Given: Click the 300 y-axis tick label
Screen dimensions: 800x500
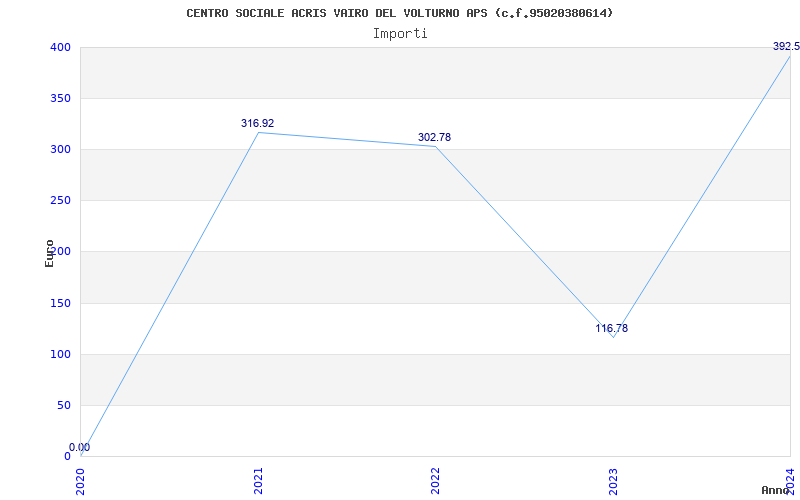Looking at the screenshot, I should (60, 149).
